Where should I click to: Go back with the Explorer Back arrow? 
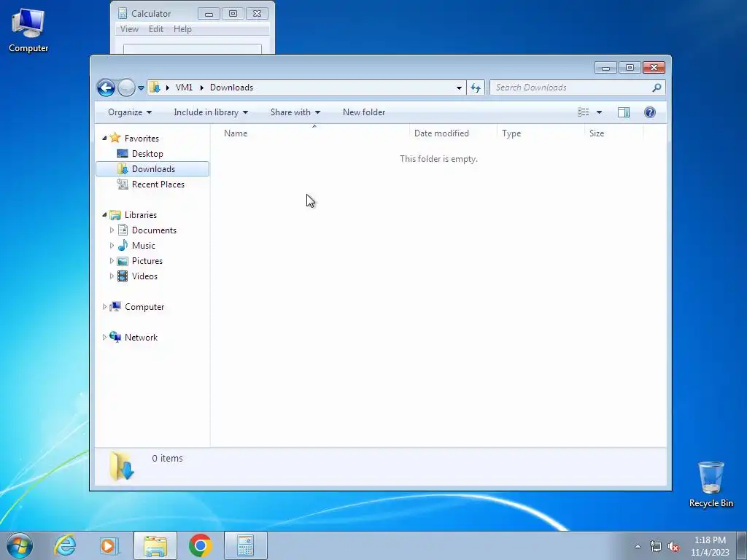coord(106,87)
